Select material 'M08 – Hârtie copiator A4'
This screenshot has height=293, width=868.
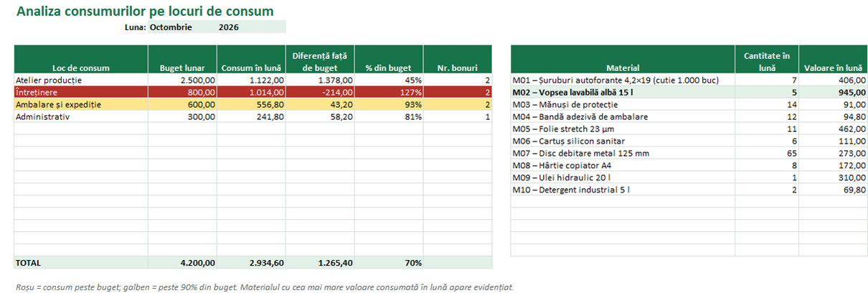(623, 166)
